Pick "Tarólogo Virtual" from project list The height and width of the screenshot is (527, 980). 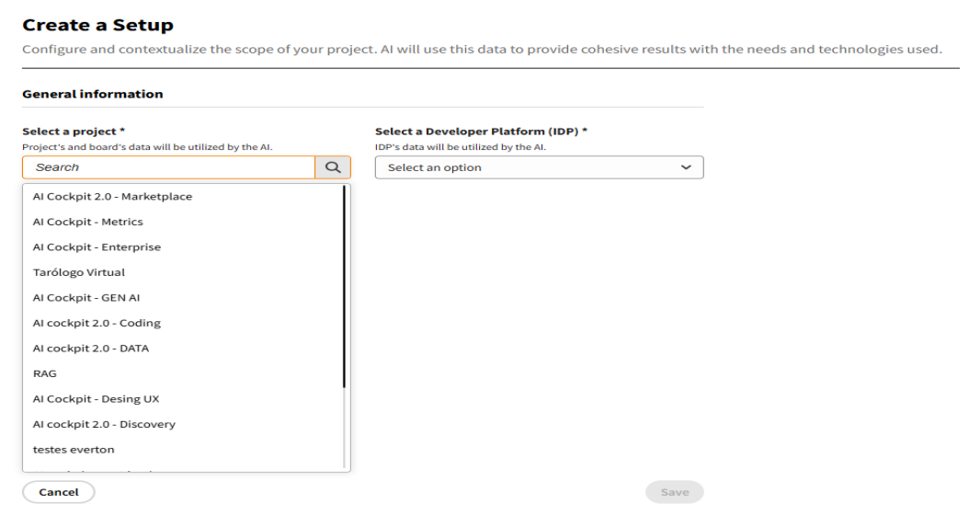click(x=78, y=272)
